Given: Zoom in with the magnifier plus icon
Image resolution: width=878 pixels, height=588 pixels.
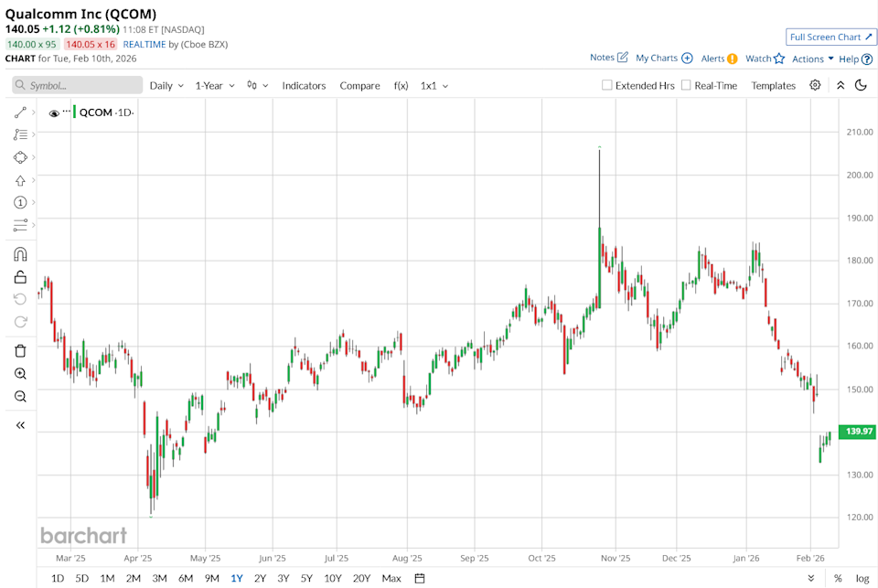Looking at the screenshot, I should (20, 374).
